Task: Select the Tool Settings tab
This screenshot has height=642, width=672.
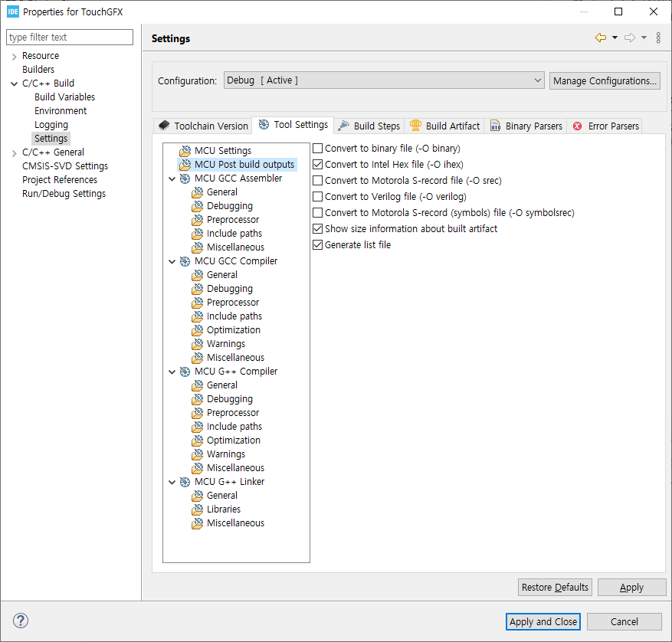Action: click(x=293, y=125)
